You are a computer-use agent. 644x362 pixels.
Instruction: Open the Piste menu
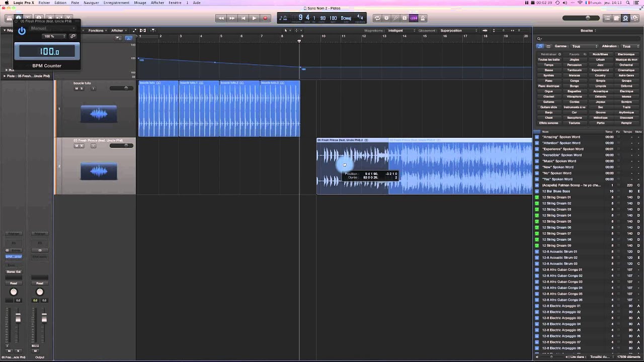click(x=75, y=3)
